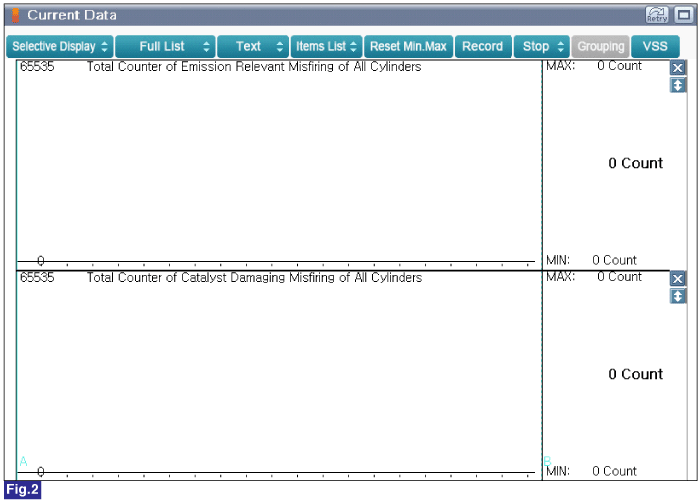700x502 pixels.
Task: Click the MIN value of Emission Misfiring
Action: point(614,260)
